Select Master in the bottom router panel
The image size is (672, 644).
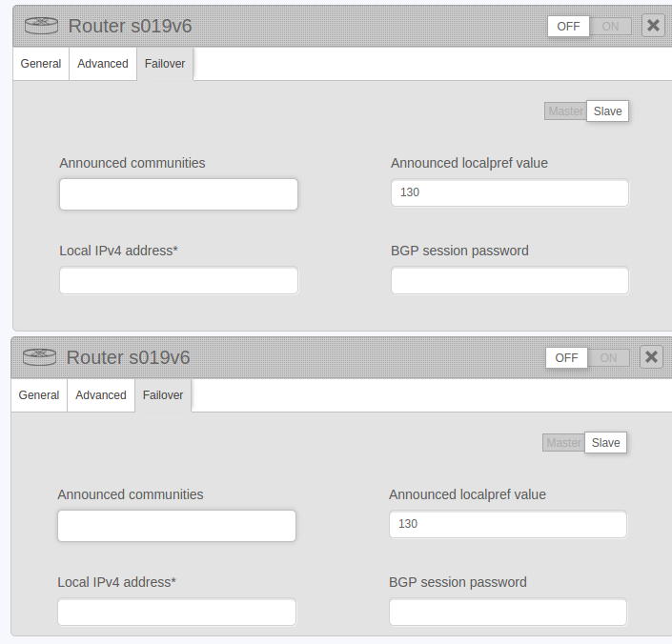(563, 443)
